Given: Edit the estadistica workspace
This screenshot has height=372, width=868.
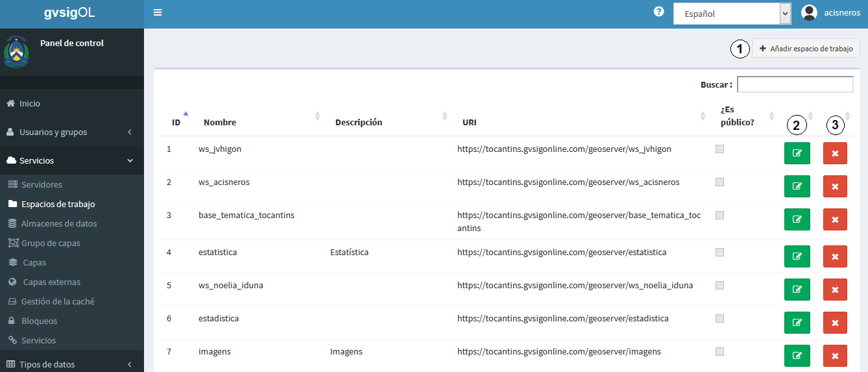Looking at the screenshot, I should tap(797, 323).
